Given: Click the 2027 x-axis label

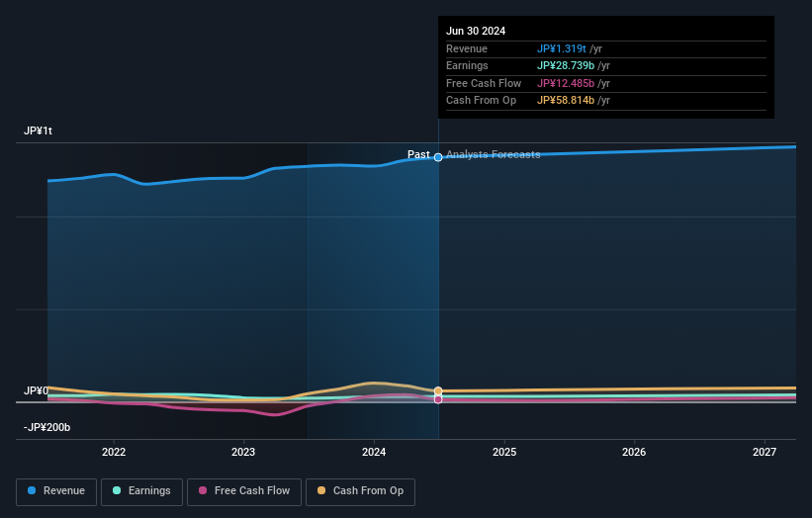Looking at the screenshot, I should point(765,453).
